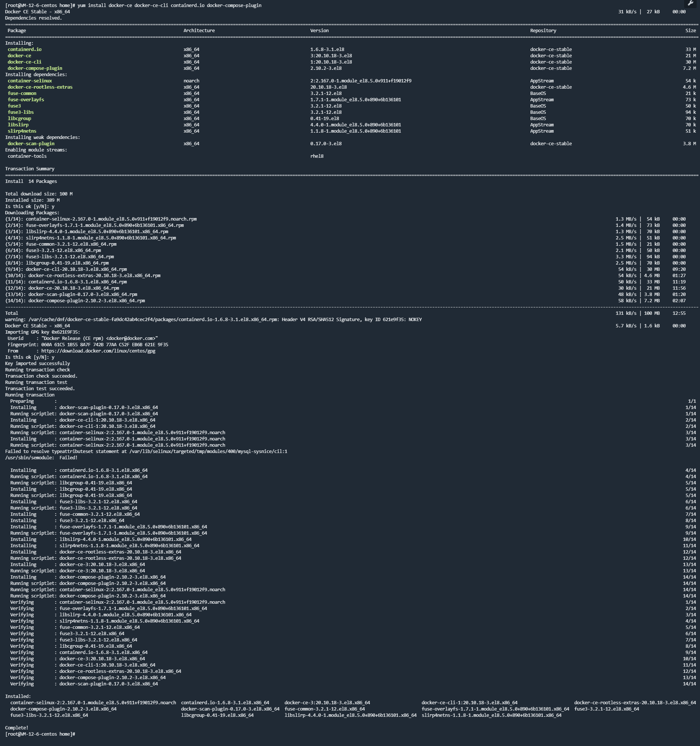This screenshot has width=700, height=746.
Task: Select green "containerd.io" in the Package column
Action: coord(24,50)
